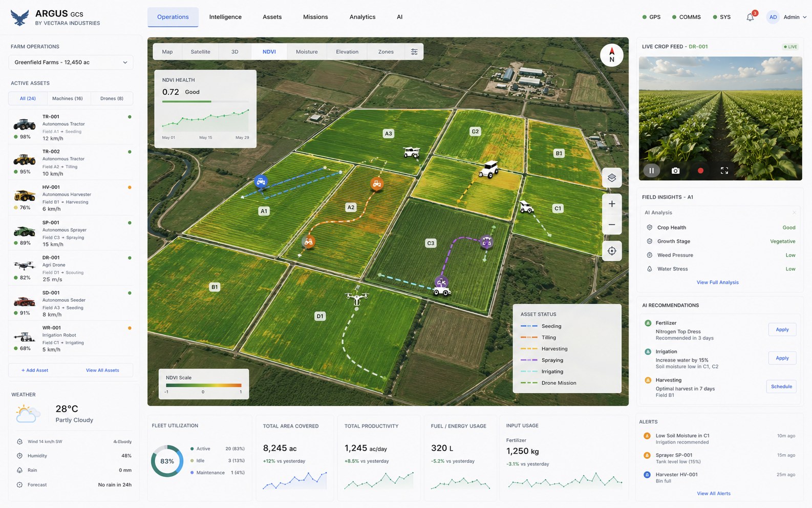The width and height of the screenshot is (812, 508).
Task: Open the Analytics tab
Action: (x=362, y=17)
